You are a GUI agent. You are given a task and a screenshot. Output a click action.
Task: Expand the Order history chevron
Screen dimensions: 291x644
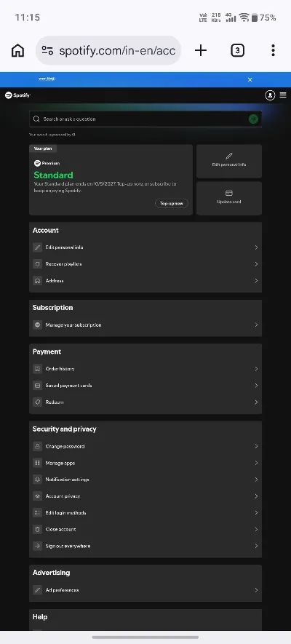[x=256, y=369]
